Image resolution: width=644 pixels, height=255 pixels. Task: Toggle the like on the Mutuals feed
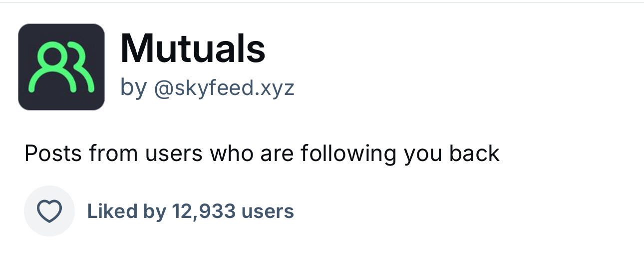49,211
